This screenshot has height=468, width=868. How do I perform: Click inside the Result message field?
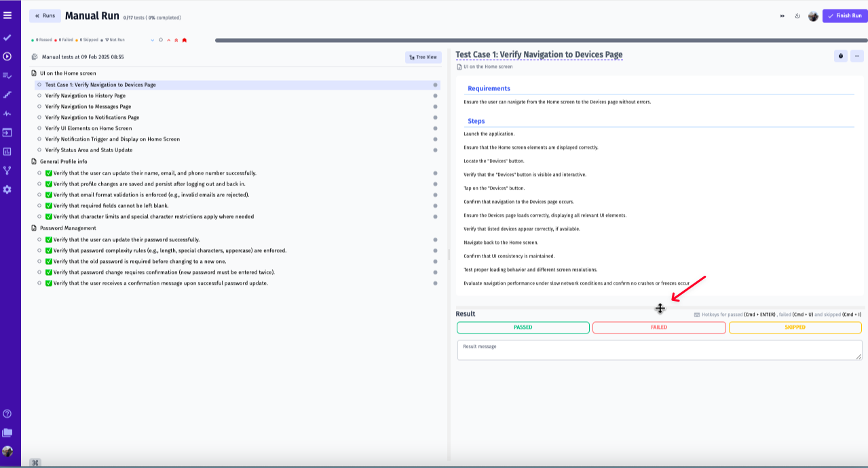[658, 349]
